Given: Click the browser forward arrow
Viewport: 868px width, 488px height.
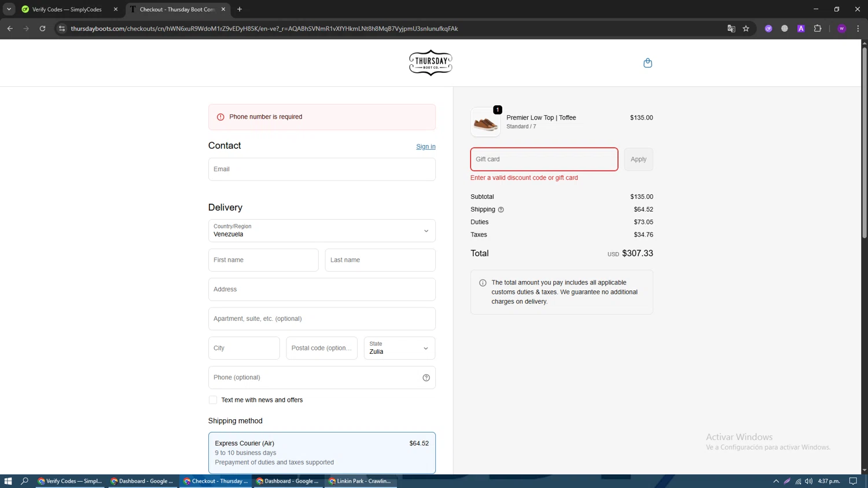Looking at the screenshot, I should (26, 28).
